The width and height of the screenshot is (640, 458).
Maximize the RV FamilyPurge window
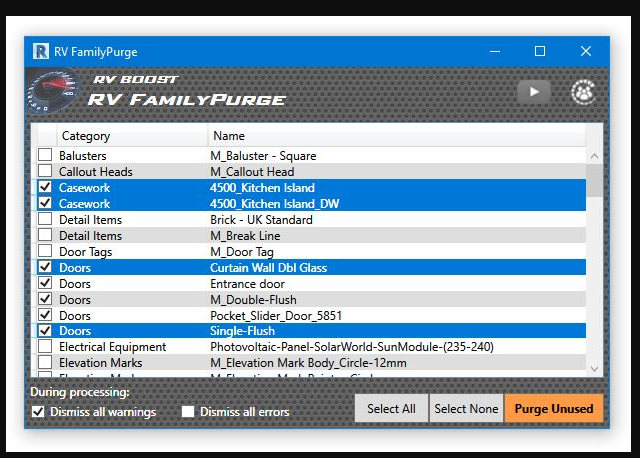(540, 51)
